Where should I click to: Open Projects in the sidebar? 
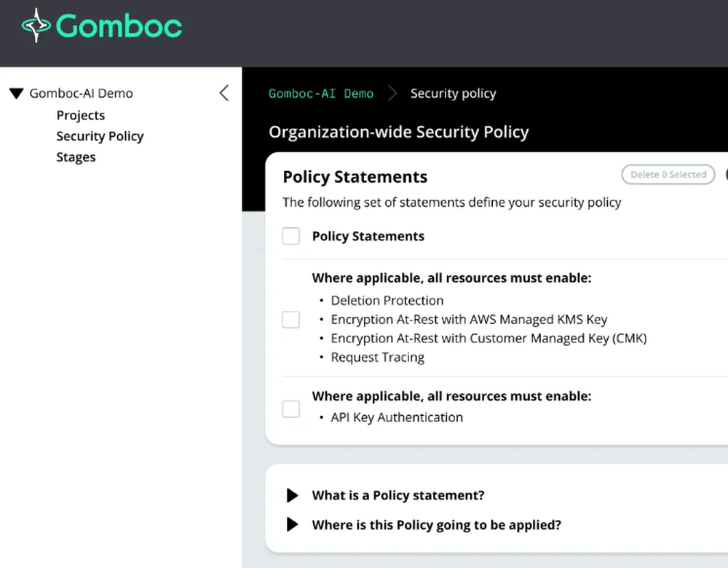point(81,115)
